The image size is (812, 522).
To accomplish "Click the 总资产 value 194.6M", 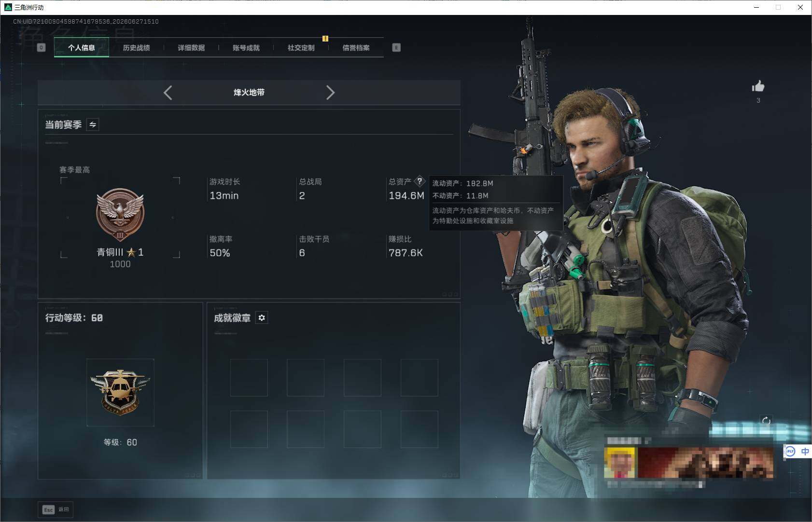I will click(406, 196).
